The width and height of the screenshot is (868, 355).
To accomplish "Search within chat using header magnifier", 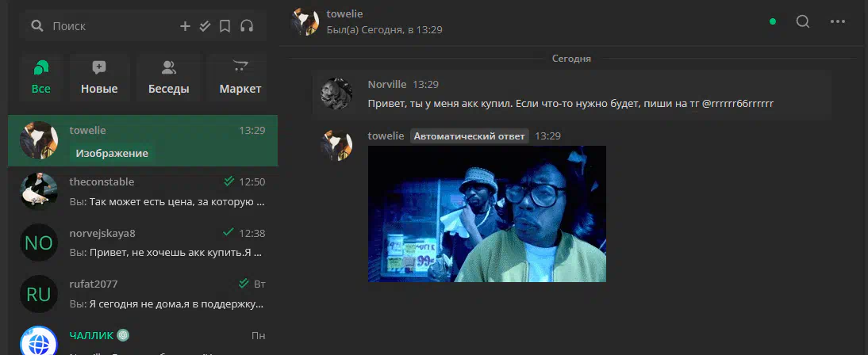I will (x=803, y=21).
